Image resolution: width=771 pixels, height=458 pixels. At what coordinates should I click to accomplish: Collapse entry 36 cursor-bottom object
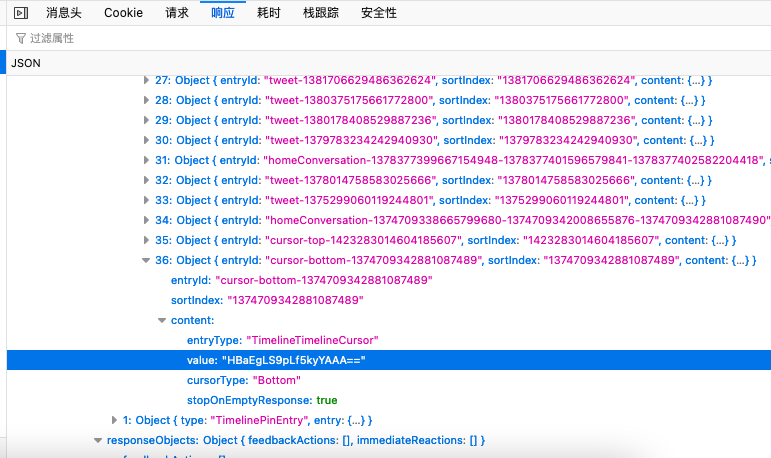[147, 260]
